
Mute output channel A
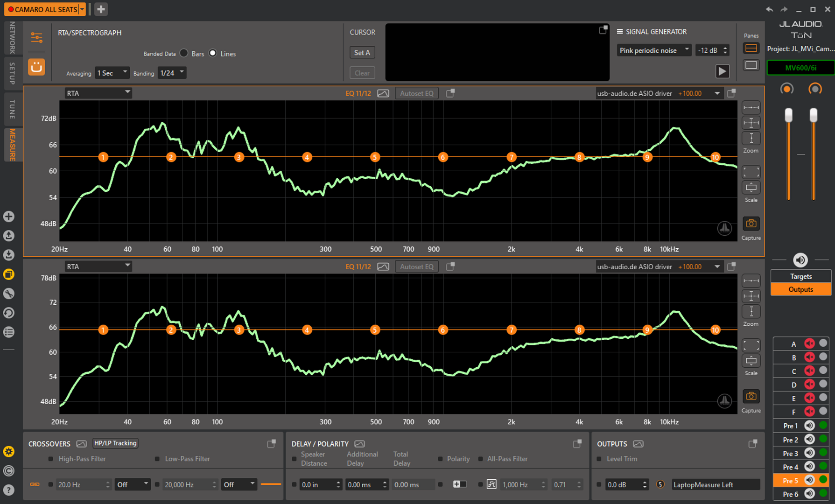click(x=809, y=343)
